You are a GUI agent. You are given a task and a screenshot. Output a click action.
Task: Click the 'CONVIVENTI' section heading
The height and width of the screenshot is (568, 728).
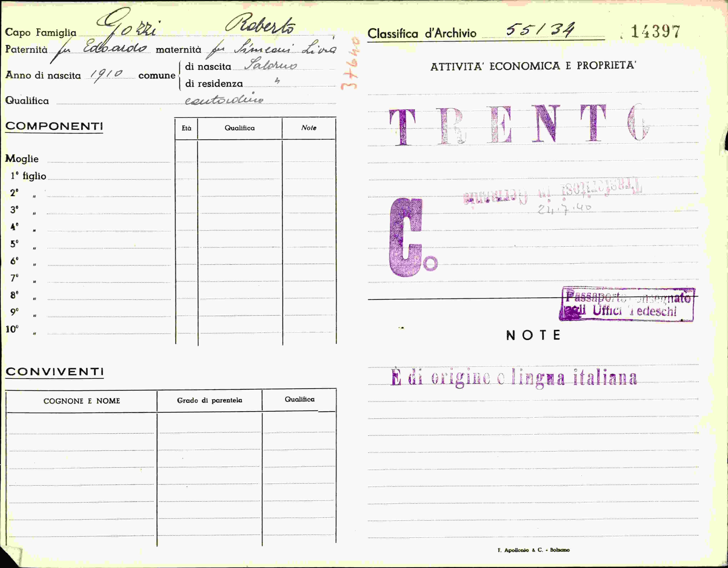click(55, 372)
